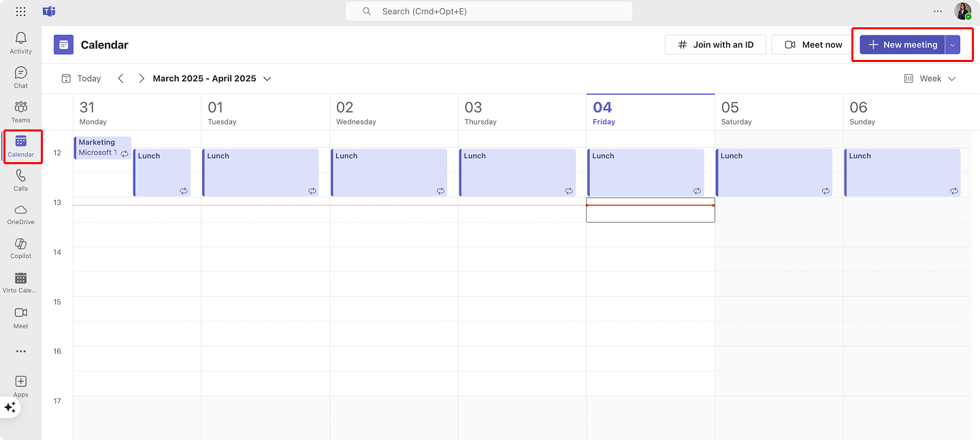Open the Virto Calendar app
The width and height of the screenshot is (980, 440).
20,282
